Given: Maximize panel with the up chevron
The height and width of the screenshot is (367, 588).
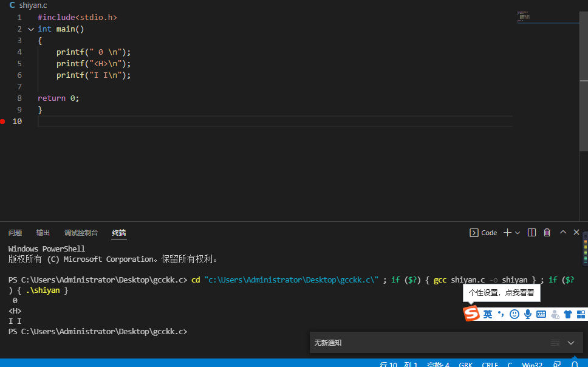Looking at the screenshot, I should 563,232.
